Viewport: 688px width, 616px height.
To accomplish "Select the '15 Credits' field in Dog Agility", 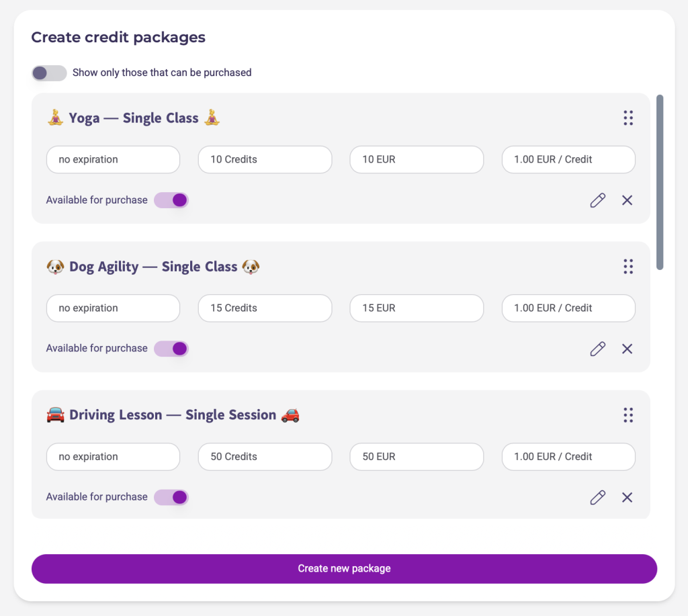I will pyautogui.click(x=265, y=308).
